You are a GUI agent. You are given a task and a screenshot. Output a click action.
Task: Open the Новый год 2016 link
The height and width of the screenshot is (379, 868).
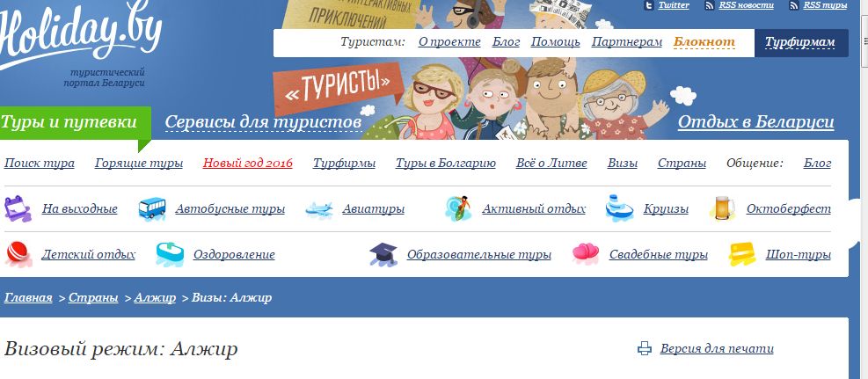[x=247, y=164]
